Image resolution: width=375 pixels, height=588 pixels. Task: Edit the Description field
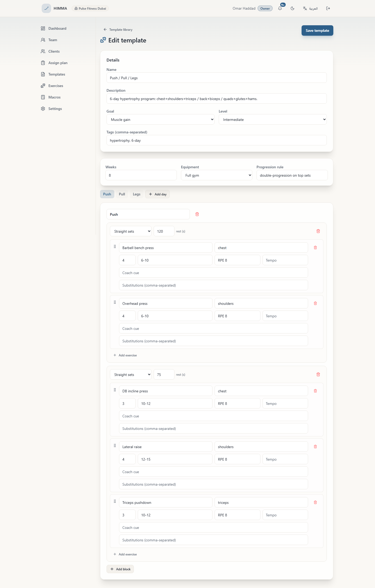click(216, 98)
